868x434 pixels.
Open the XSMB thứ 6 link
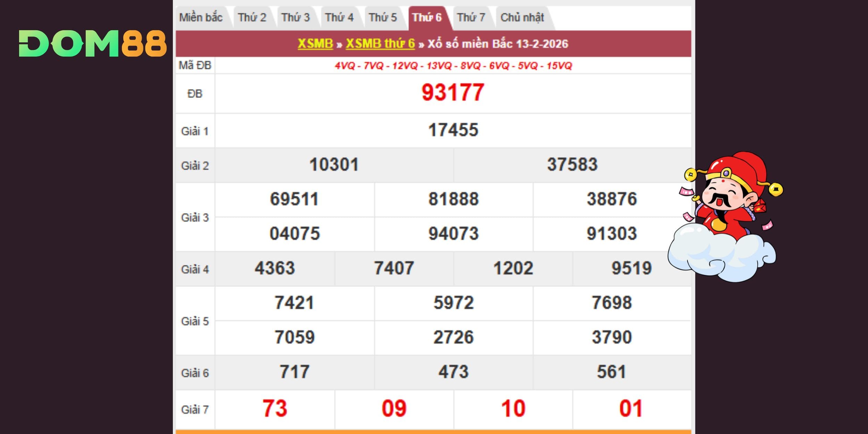[x=380, y=44]
